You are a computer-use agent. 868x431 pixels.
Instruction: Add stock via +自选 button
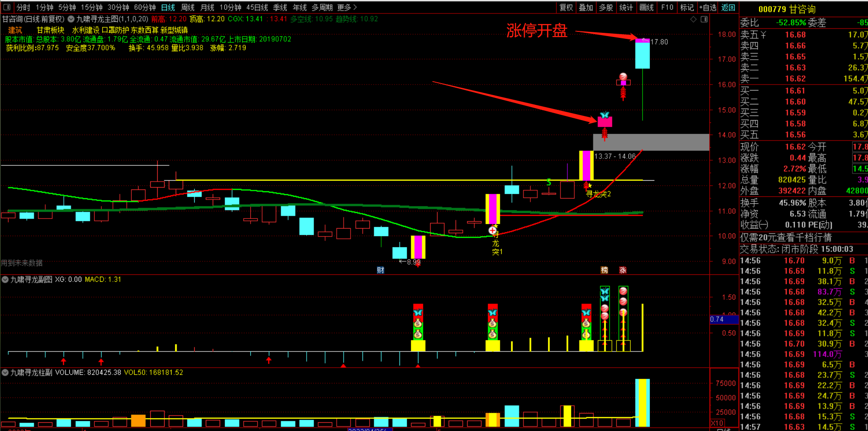point(708,7)
